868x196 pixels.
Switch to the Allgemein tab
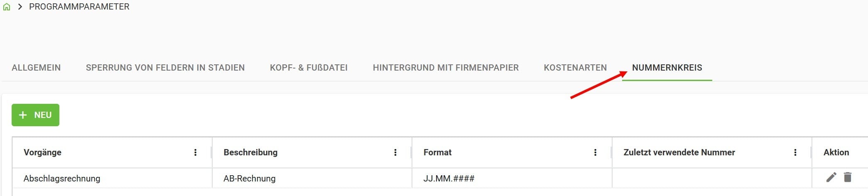[x=36, y=68]
